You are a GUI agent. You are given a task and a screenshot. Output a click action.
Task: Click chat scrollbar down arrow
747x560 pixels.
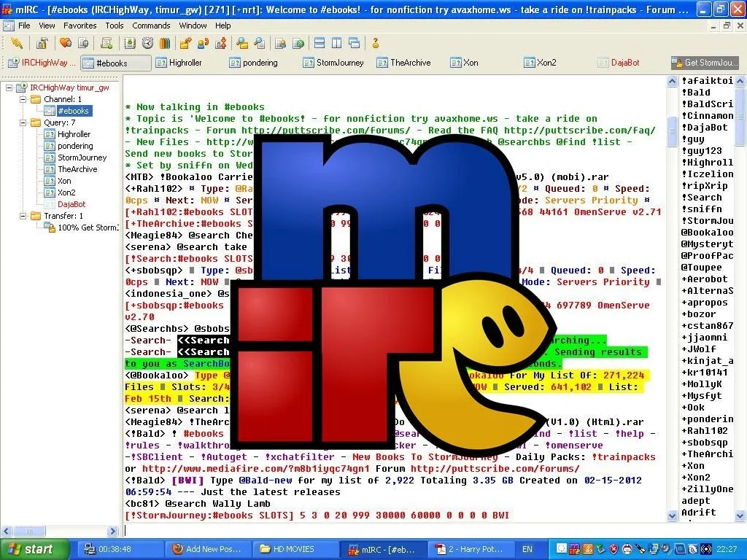pos(672,516)
